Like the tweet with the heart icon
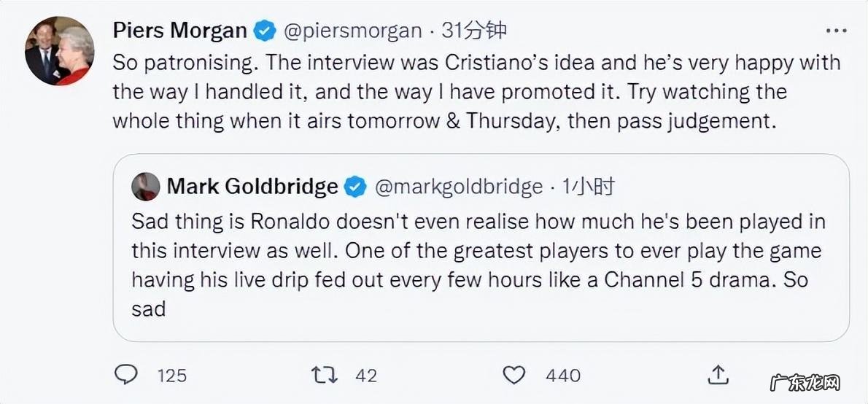The height and width of the screenshot is (404, 868). (515, 375)
